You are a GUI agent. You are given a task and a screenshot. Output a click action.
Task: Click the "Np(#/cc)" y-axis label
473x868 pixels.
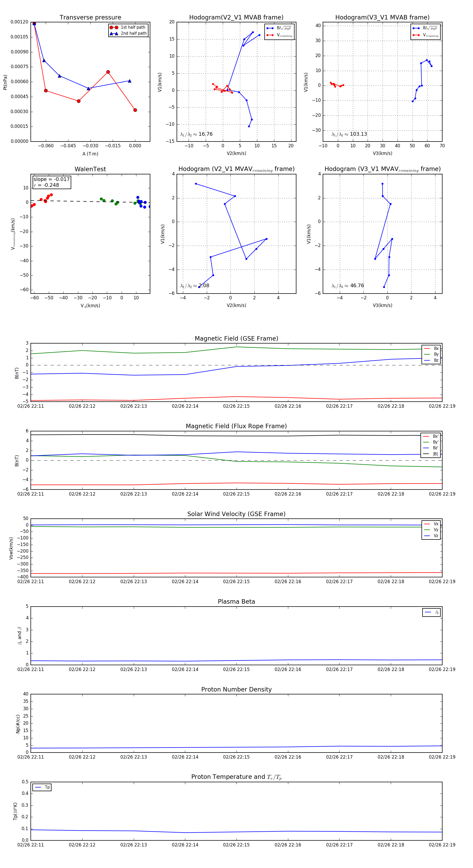(18, 723)
